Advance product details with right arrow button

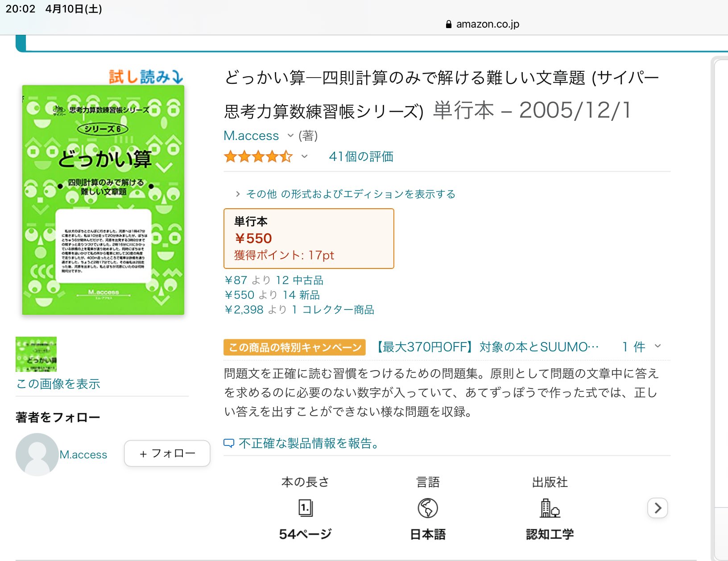pyautogui.click(x=658, y=508)
